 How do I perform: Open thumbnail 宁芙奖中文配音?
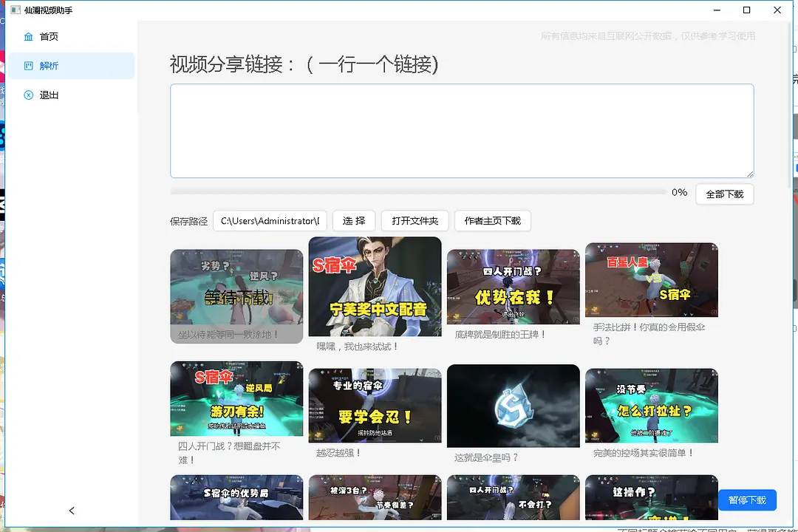tap(375, 287)
